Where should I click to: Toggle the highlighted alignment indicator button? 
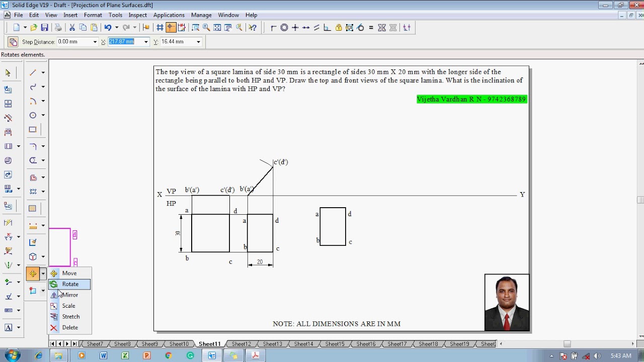(171, 28)
